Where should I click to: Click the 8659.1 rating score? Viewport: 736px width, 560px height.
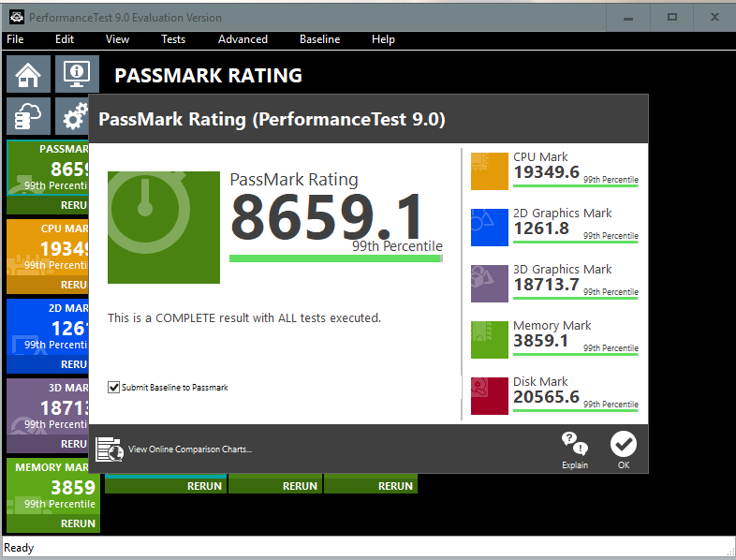(328, 216)
